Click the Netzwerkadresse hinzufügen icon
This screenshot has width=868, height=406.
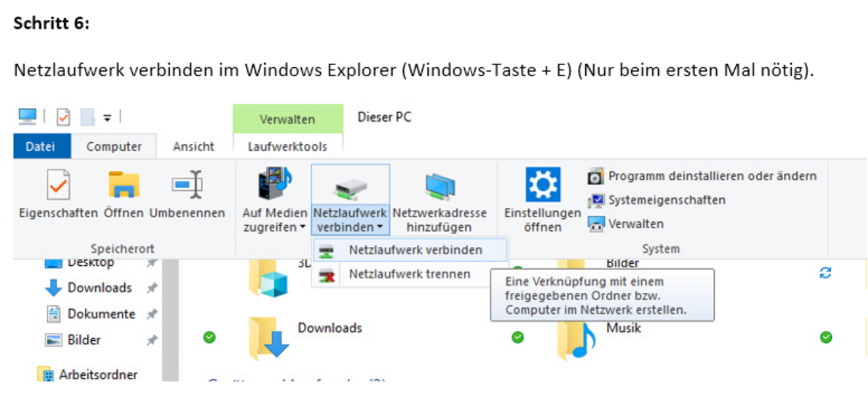tap(439, 188)
